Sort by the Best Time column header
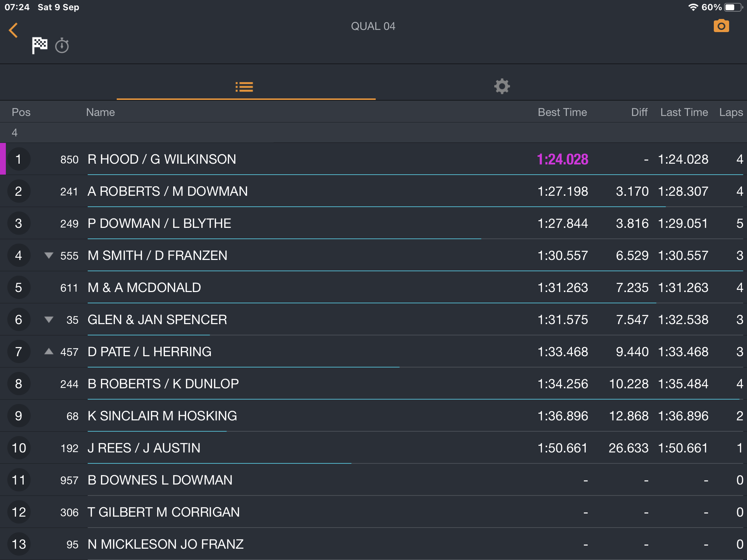Viewport: 747px width, 560px height. (x=562, y=112)
